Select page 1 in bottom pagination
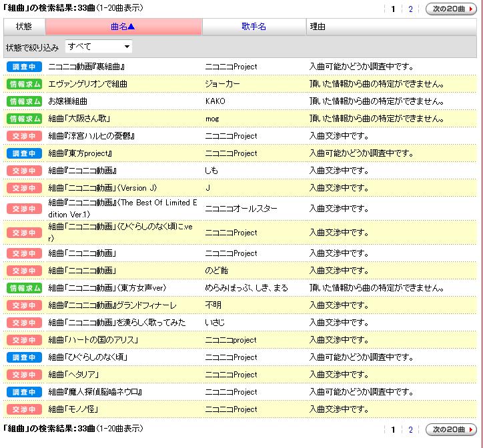This screenshot has height=448, width=483. [393, 429]
